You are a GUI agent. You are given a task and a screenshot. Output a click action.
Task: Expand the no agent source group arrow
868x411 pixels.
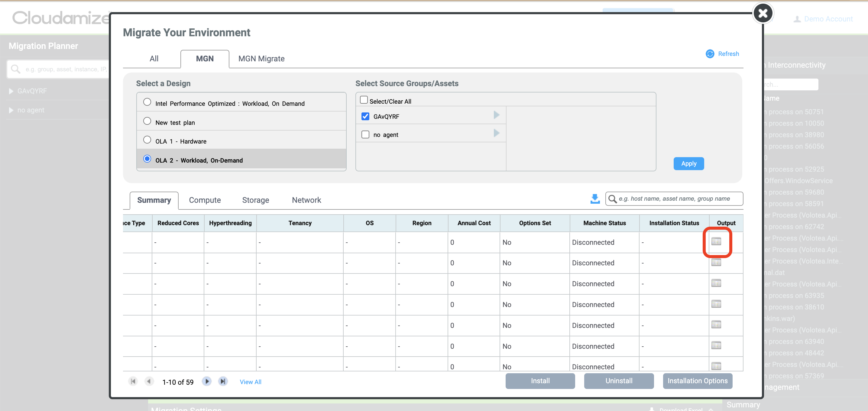pos(496,133)
